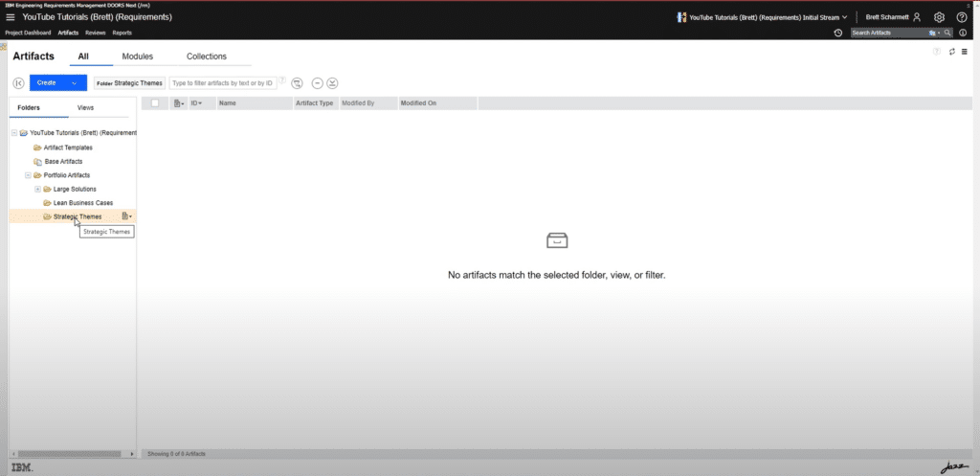
Task: Click the configuration stream icon
Action: point(681,17)
